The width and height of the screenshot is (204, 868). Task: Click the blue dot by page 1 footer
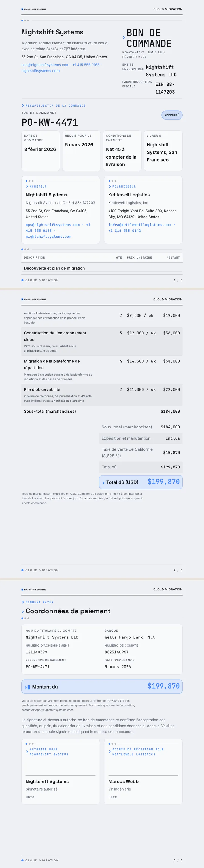(22, 280)
